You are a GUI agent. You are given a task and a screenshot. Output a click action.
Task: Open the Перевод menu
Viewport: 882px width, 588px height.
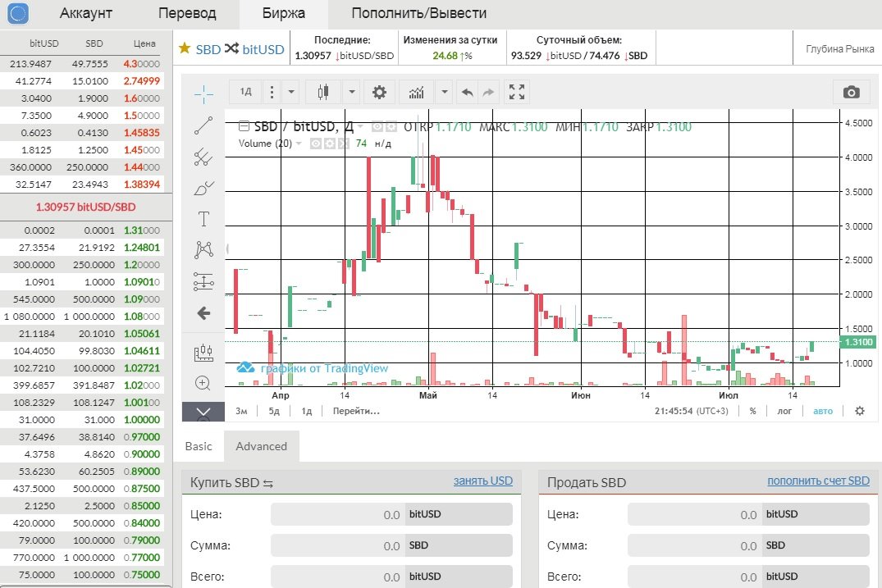click(187, 13)
